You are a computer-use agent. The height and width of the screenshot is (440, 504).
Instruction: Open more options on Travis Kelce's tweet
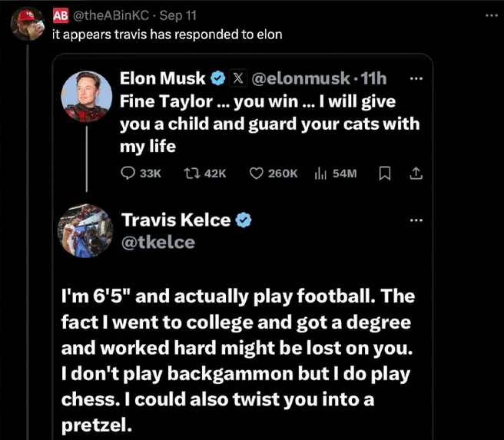[x=416, y=220]
